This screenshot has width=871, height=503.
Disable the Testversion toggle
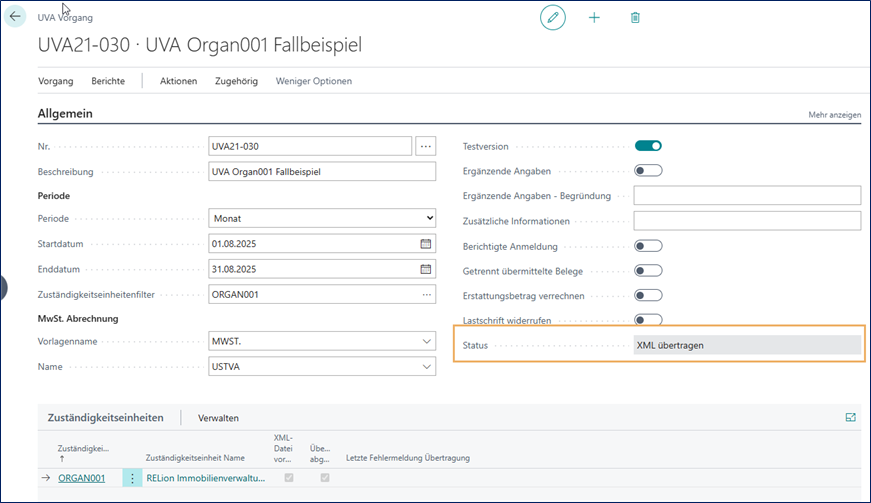(648, 146)
